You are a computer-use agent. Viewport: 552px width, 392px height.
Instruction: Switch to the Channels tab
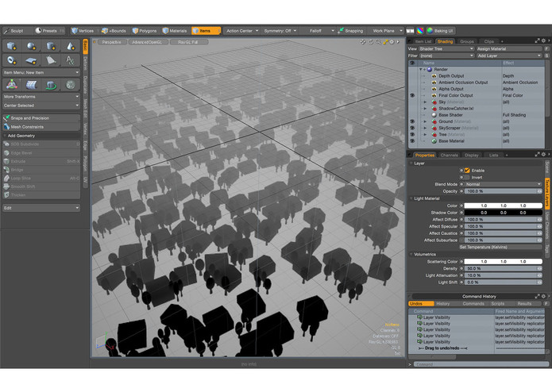[x=449, y=155]
